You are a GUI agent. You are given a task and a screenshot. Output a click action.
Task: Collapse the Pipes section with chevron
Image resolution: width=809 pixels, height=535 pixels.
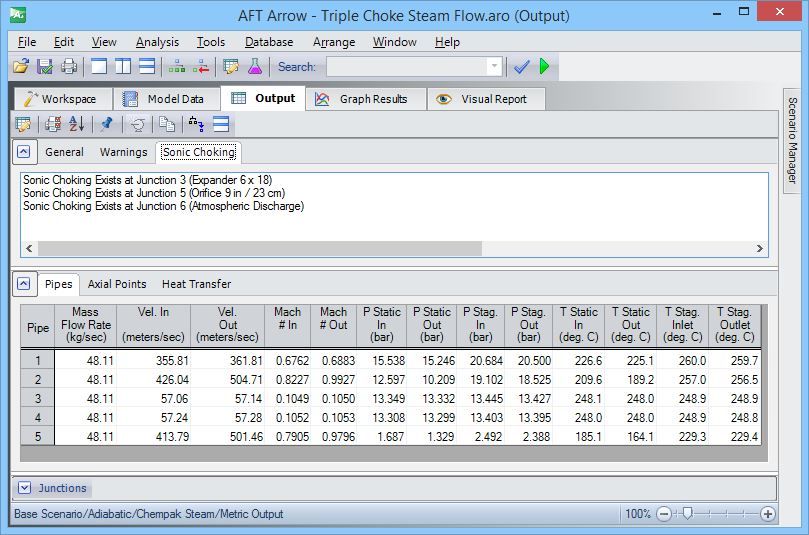click(24, 284)
